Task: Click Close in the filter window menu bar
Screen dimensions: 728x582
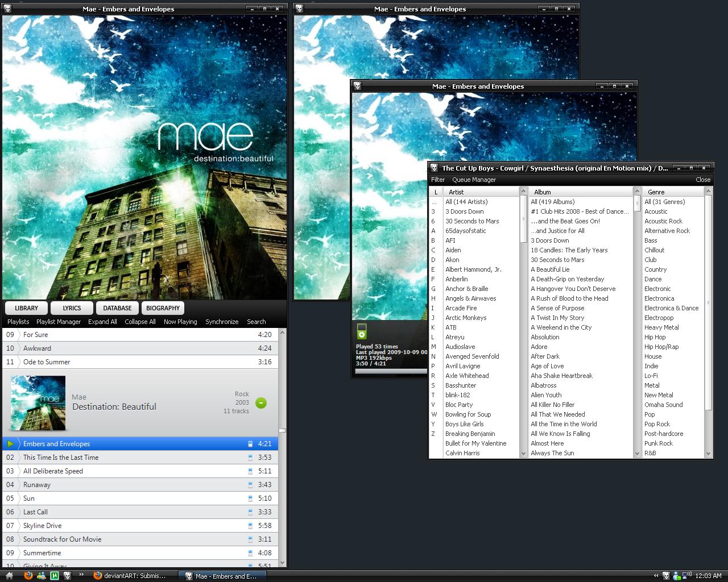Action: [x=703, y=180]
